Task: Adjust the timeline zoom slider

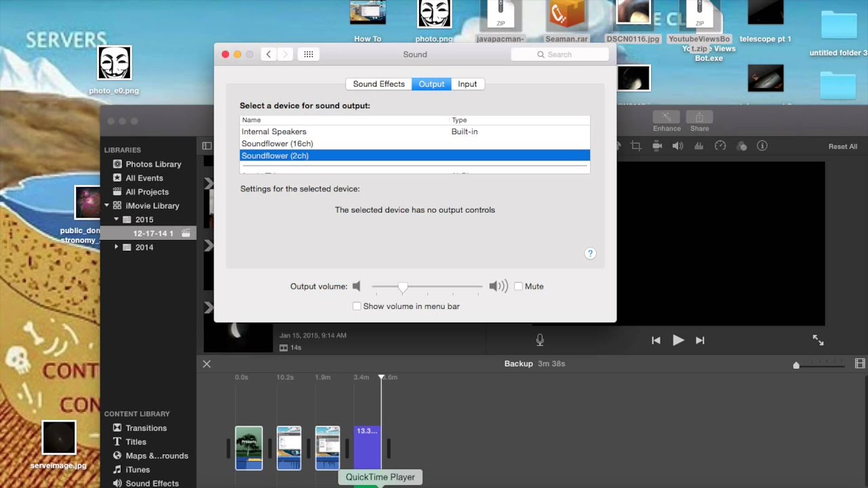Action: 796,365
